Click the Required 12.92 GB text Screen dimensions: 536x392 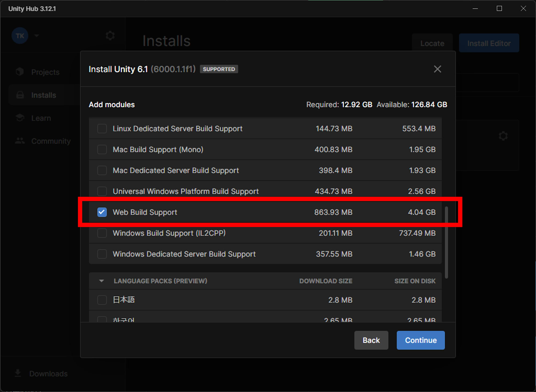point(339,104)
